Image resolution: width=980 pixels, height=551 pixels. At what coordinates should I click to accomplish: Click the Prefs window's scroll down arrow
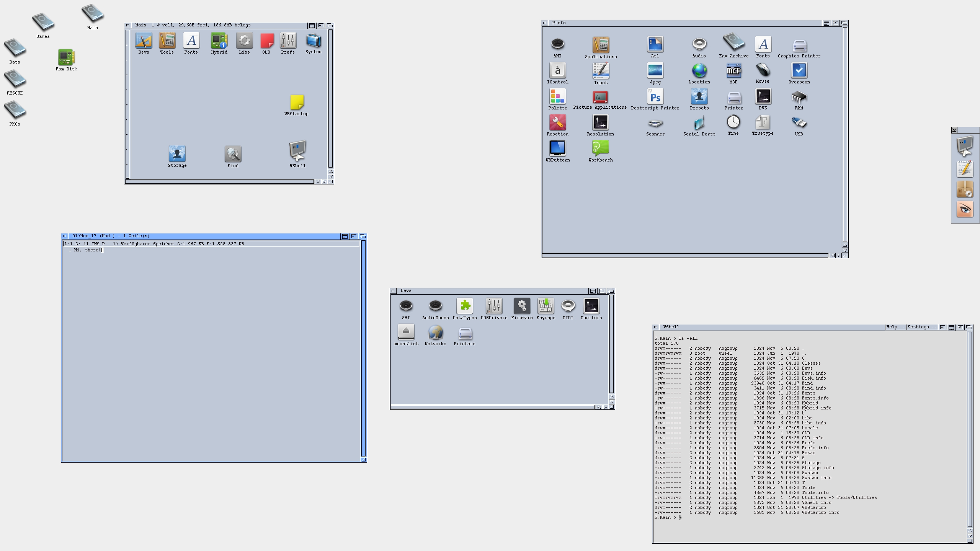pos(845,250)
